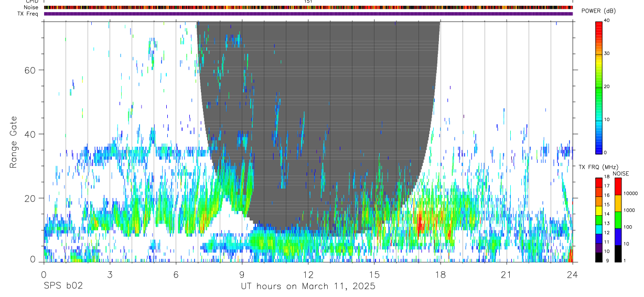Click the '10000' label on NOISE scale

[x=631, y=193]
